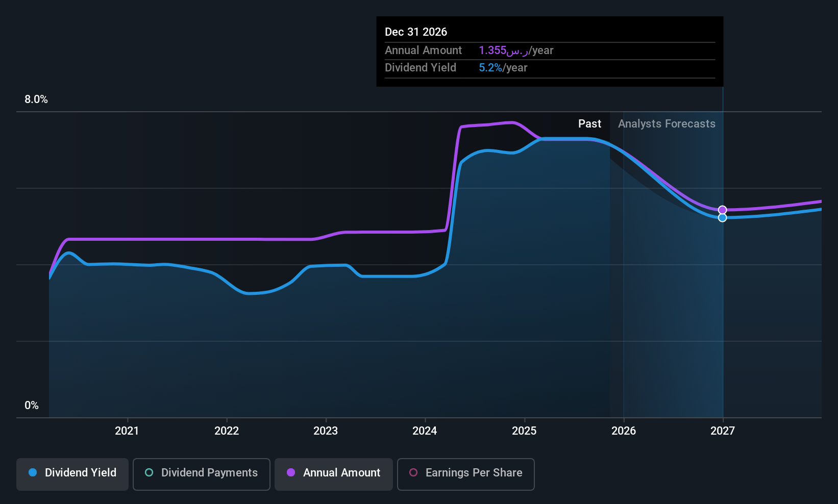Screen dimensions: 838x504
Task: Show the Earnings Per Share series
Action: click(465, 473)
